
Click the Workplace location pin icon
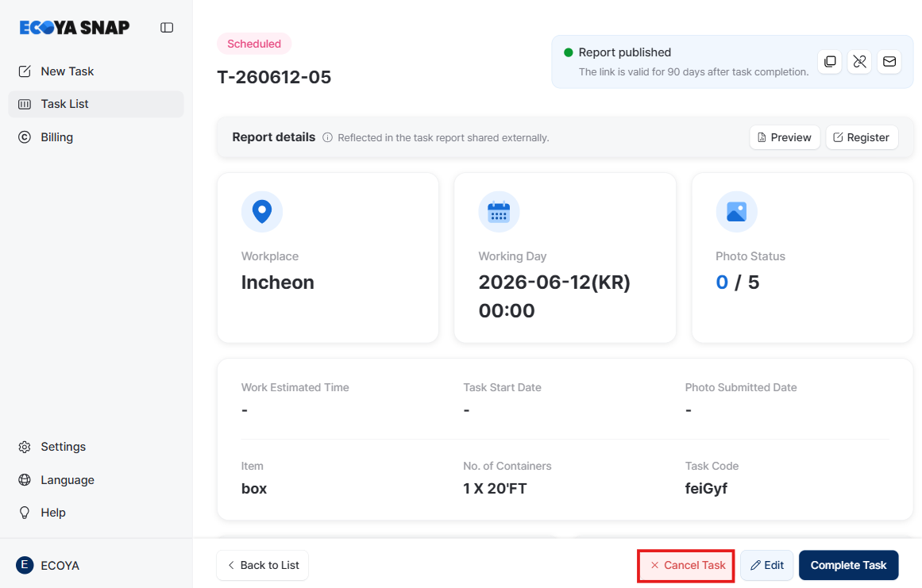[x=262, y=211]
